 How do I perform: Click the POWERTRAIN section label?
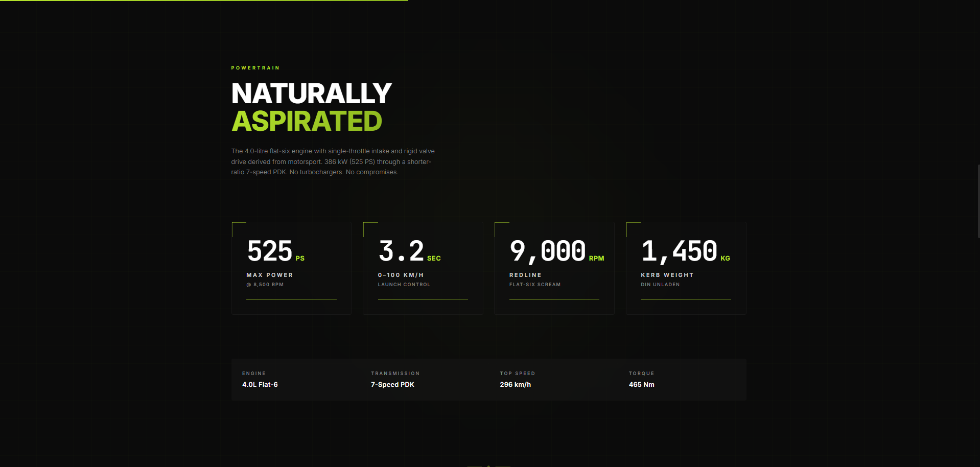(255, 68)
